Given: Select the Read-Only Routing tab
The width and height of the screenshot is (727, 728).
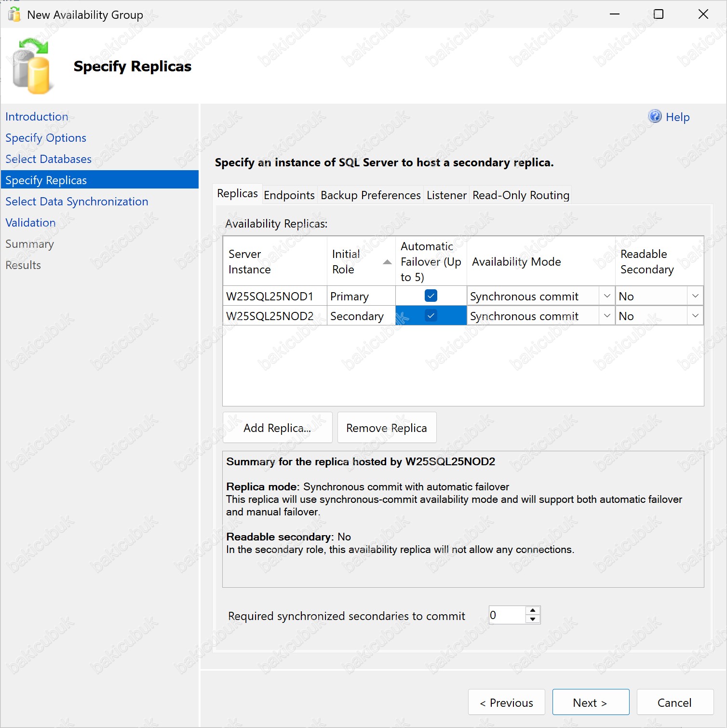Looking at the screenshot, I should 520,195.
